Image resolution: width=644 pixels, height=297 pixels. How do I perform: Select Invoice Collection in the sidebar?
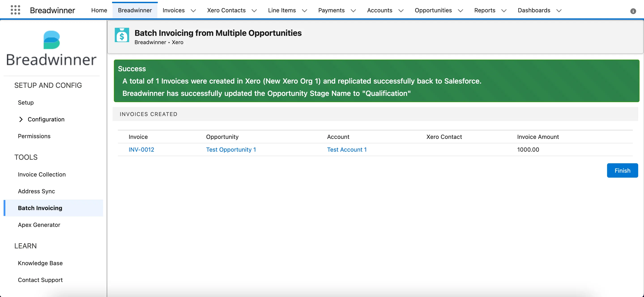(x=41, y=174)
